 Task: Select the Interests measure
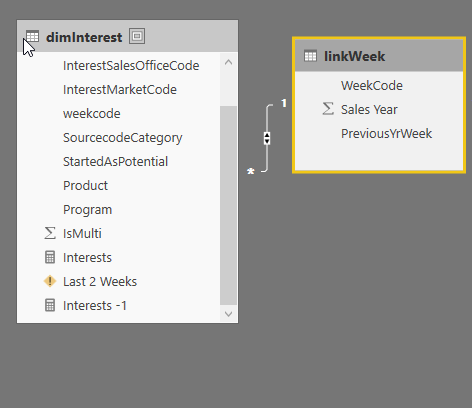click(x=87, y=258)
